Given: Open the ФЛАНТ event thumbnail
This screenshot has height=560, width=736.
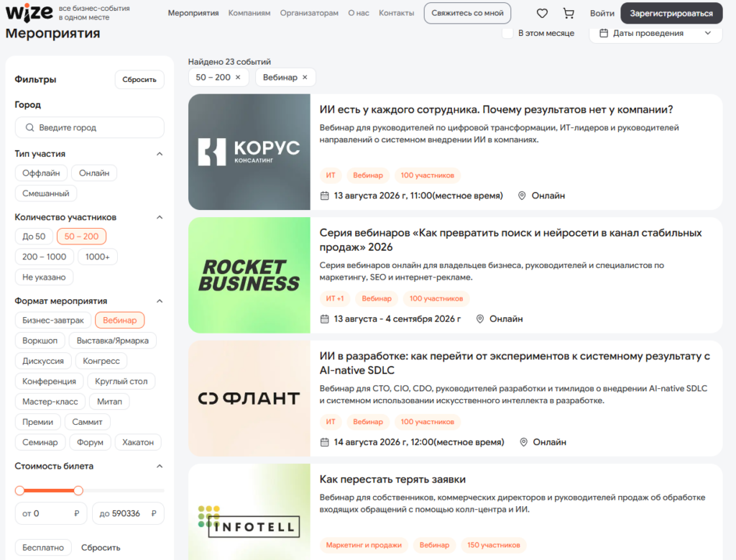Looking at the screenshot, I should (249, 398).
